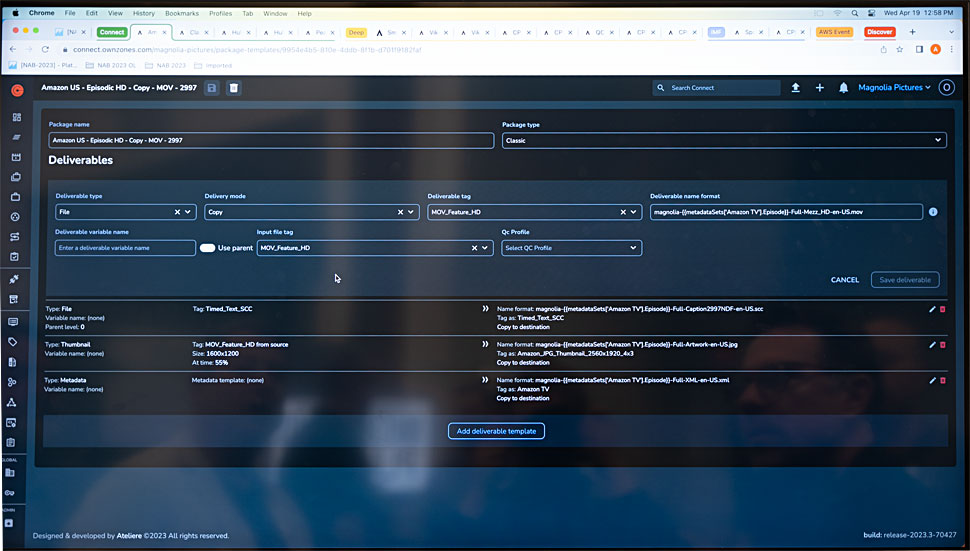
Task: Clear the Input file tag selection
Action: 474,248
